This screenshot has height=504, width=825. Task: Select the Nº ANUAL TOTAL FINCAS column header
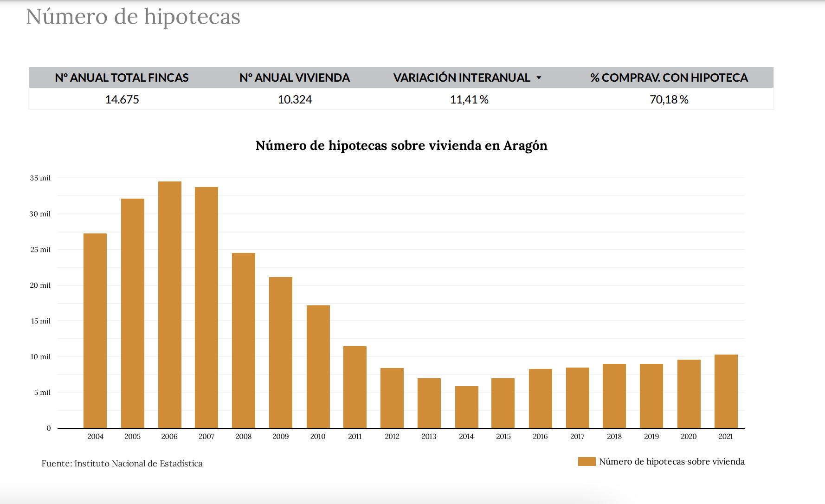pos(122,78)
